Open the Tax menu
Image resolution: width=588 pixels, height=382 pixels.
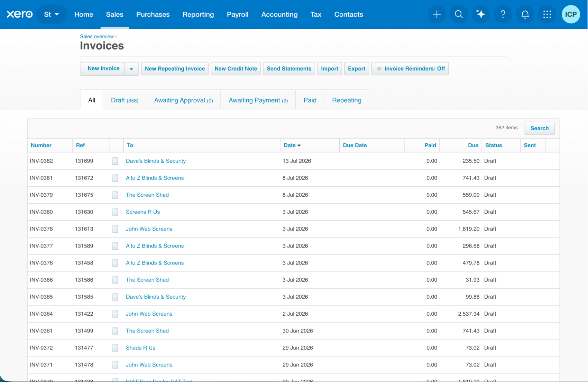316,15
